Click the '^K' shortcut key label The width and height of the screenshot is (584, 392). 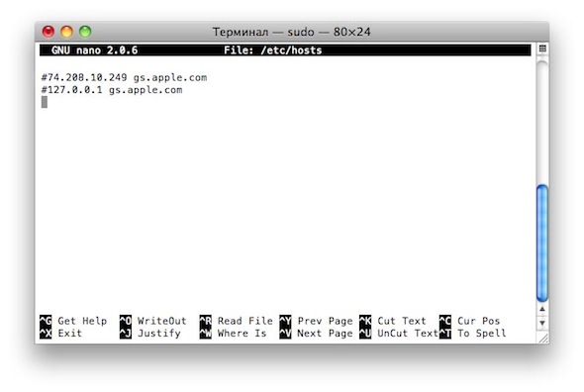(365, 321)
